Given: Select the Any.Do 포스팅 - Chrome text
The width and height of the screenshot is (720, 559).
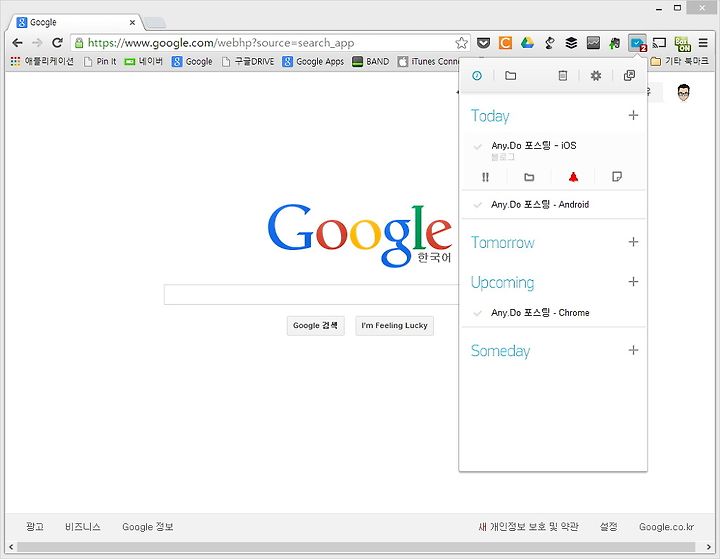Looking at the screenshot, I should (540, 313).
